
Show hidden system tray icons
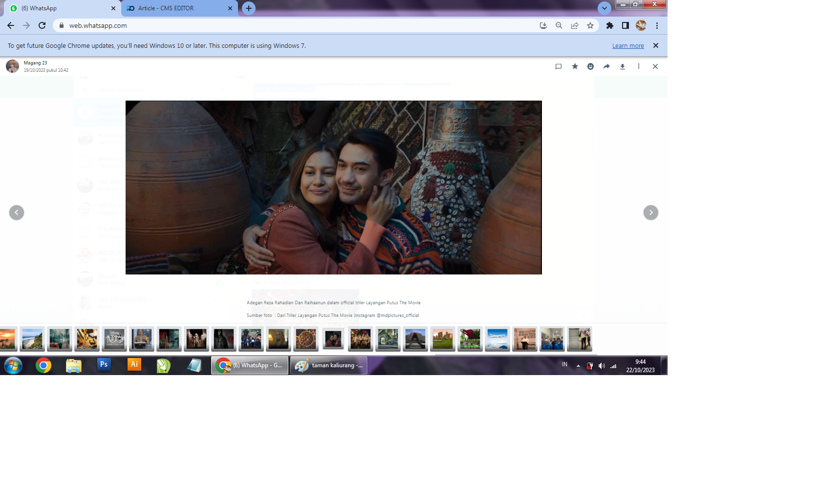coord(578,365)
